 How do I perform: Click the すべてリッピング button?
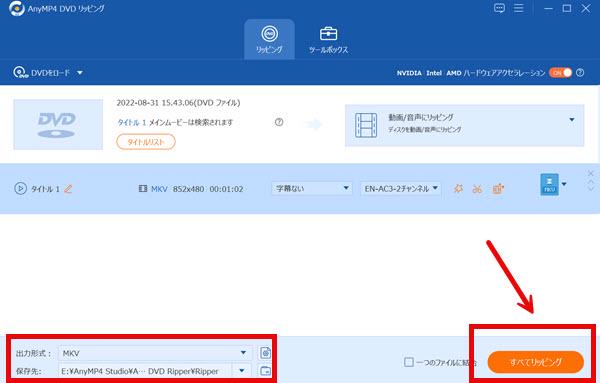pos(536,362)
